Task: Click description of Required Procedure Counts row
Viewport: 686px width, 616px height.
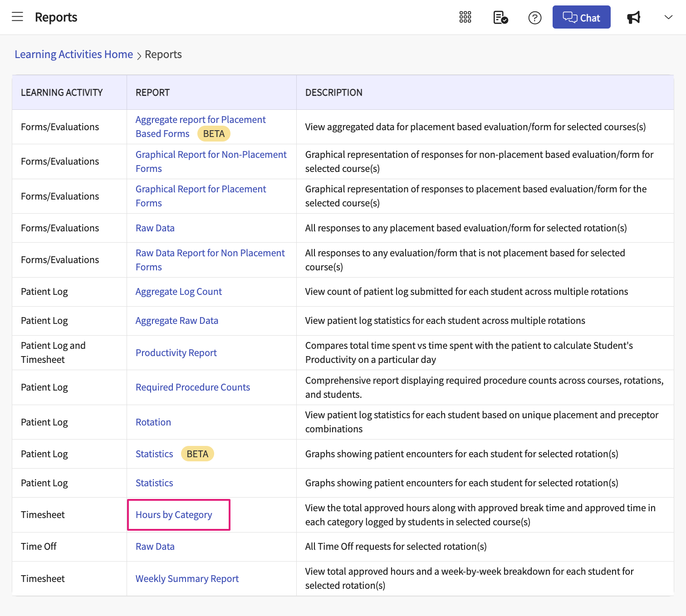Action: 484,387
